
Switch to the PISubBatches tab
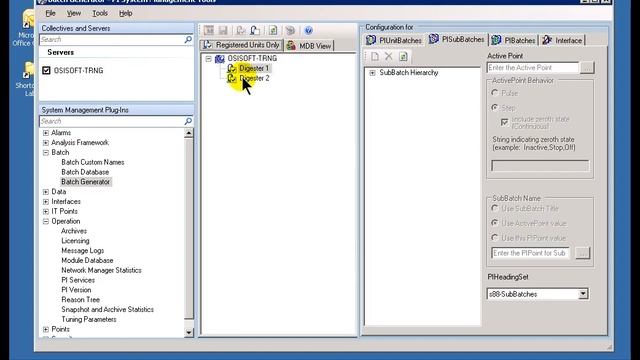[x=456, y=39]
